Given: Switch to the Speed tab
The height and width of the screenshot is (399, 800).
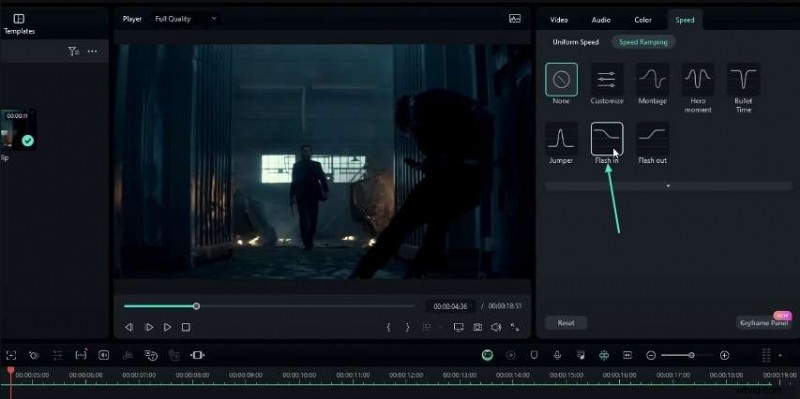Looking at the screenshot, I should click(x=685, y=20).
